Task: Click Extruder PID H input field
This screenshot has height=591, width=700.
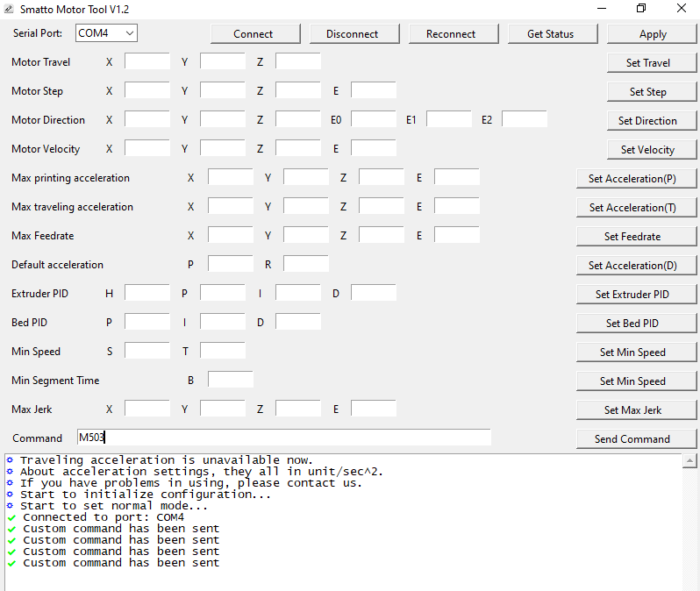Action: click(147, 293)
